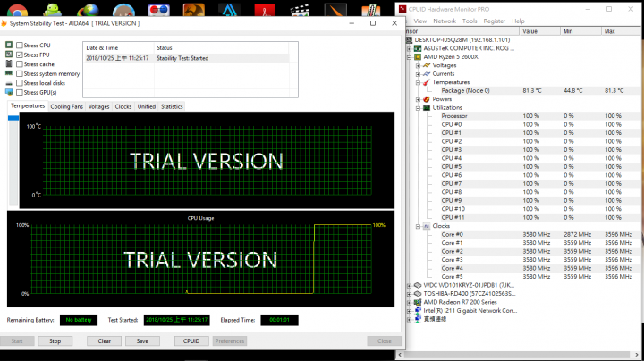Expand the Intel I211 Gigabit Network node
The image size is (644, 361).
coord(409,311)
